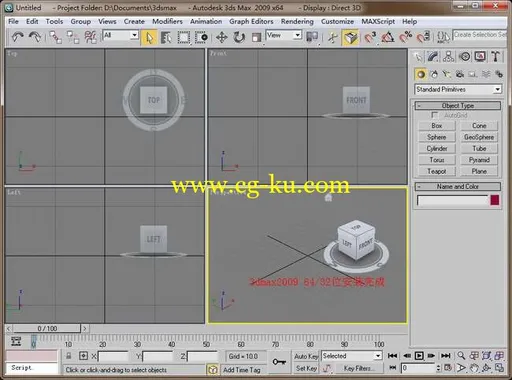Open the Graph Editors menu
The width and height of the screenshot is (512, 380).
pos(251,21)
